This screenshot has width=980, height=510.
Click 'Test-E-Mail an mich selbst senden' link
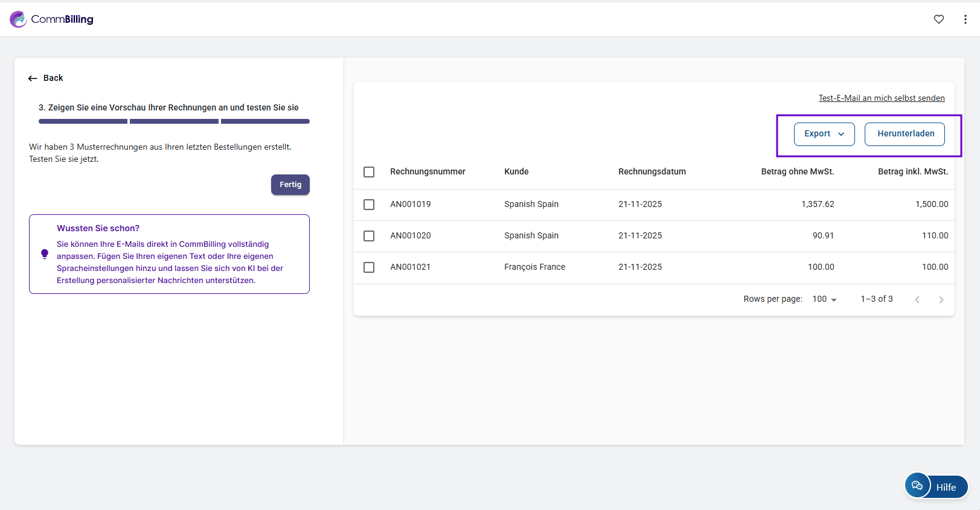pyautogui.click(x=881, y=98)
